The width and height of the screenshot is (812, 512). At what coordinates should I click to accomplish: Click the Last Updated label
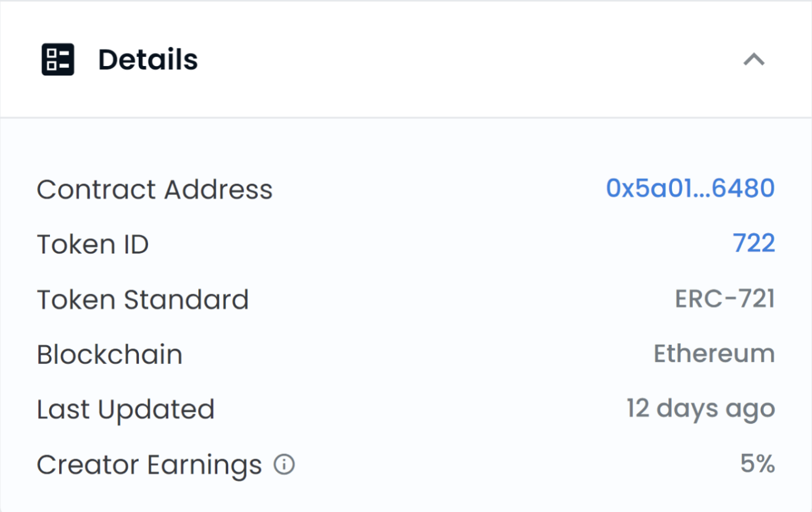(125, 410)
